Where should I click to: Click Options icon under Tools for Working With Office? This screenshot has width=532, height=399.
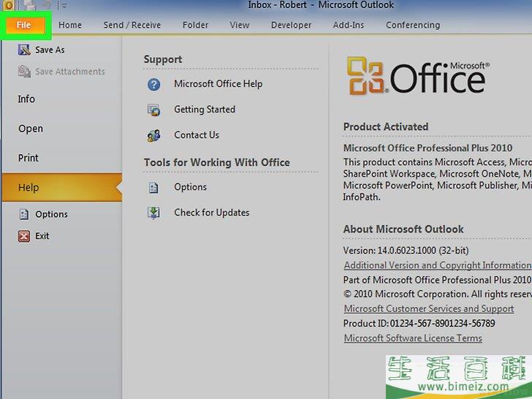click(153, 187)
